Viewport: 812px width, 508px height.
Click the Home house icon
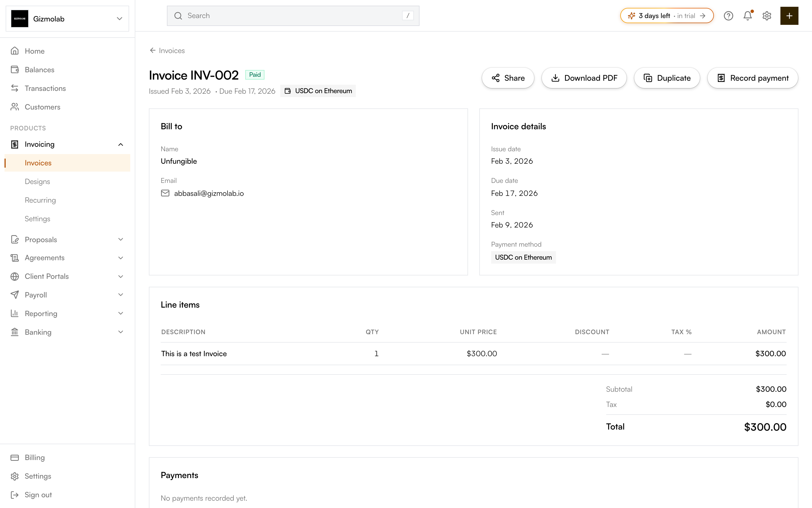[15, 51]
